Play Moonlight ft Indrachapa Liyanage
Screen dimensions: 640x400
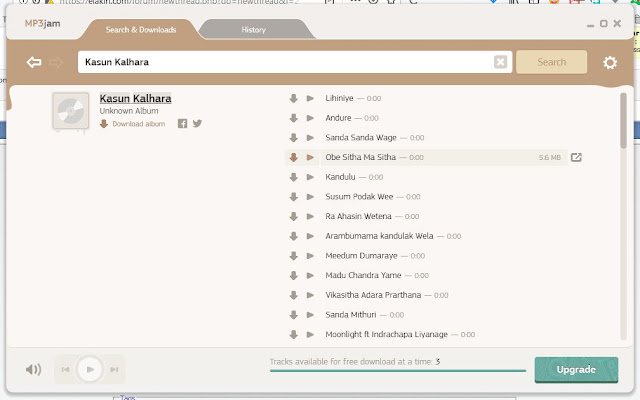pyautogui.click(x=310, y=334)
